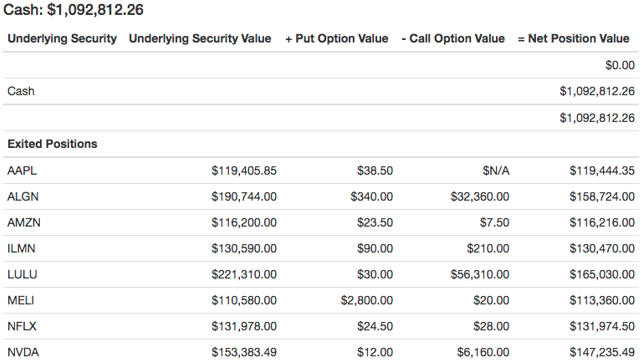The width and height of the screenshot is (641, 363).
Task: Select ALGN underlying value $190,744.00
Action: coord(244,197)
